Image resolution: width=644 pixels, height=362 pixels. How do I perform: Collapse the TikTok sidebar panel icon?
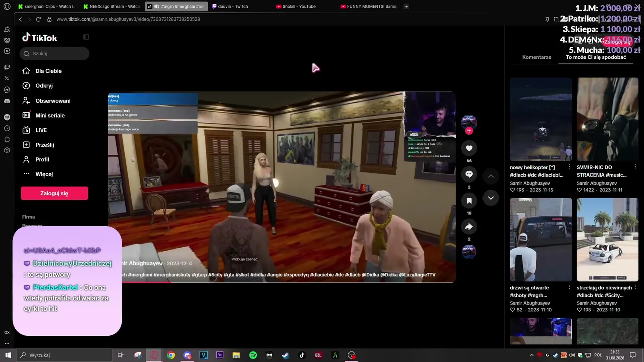click(x=86, y=37)
